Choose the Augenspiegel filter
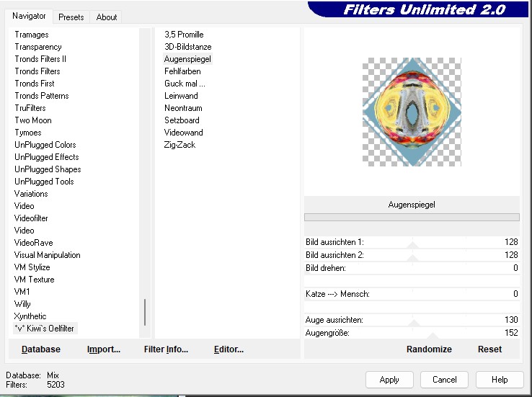The height and width of the screenshot is (397, 532). pyautogui.click(x=187, y=59)
